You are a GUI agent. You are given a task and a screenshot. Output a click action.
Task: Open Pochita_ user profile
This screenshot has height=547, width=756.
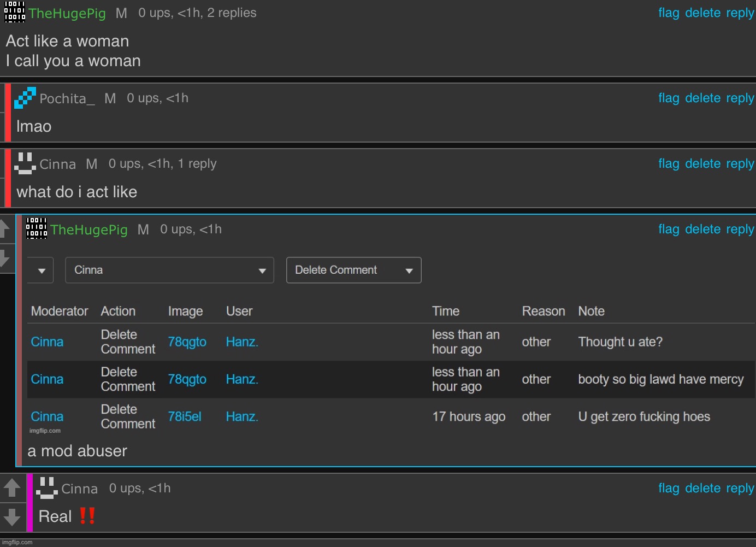(67, 98)
